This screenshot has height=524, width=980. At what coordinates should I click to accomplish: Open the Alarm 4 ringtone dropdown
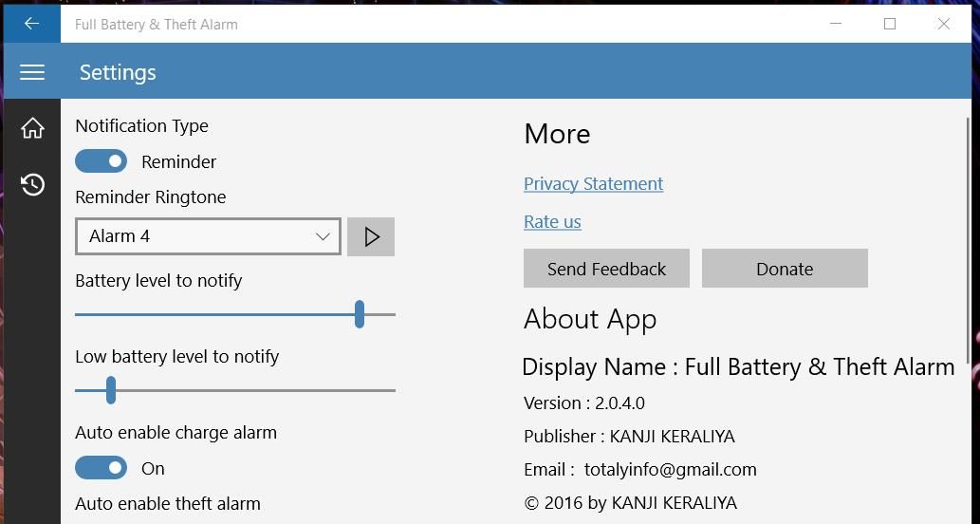[x=208, y=236]
